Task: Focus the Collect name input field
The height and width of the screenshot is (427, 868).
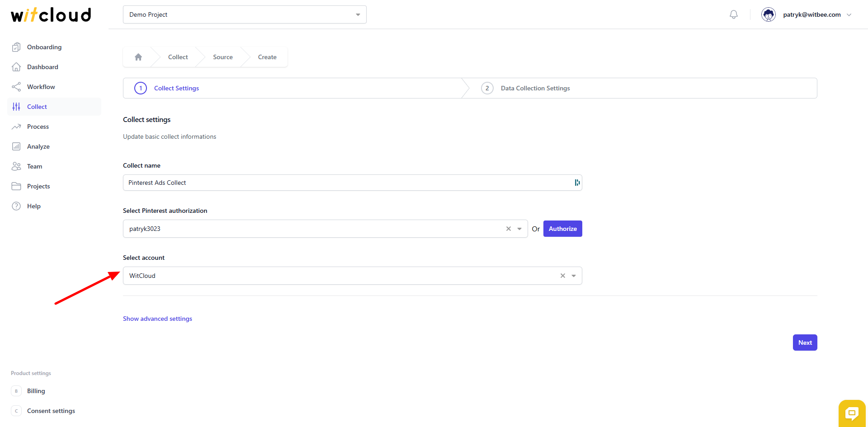Action: (x=352, y=183)
